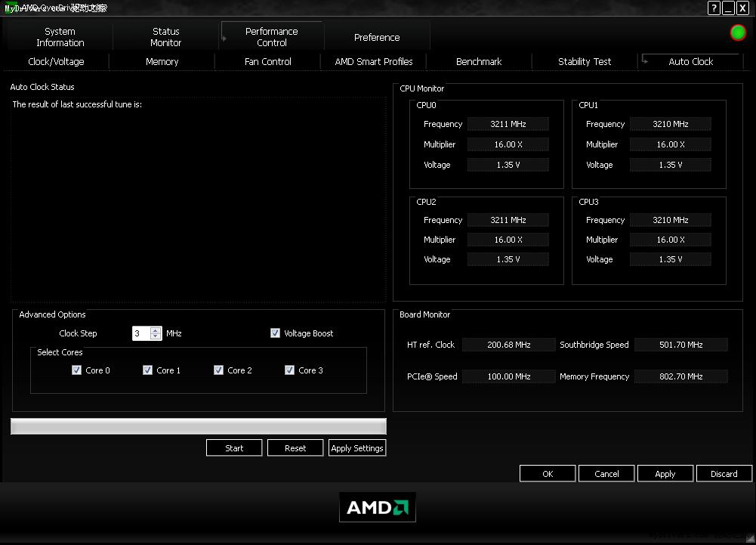
Task: Decrease Clock Step with down arrow
Action: 156,336
